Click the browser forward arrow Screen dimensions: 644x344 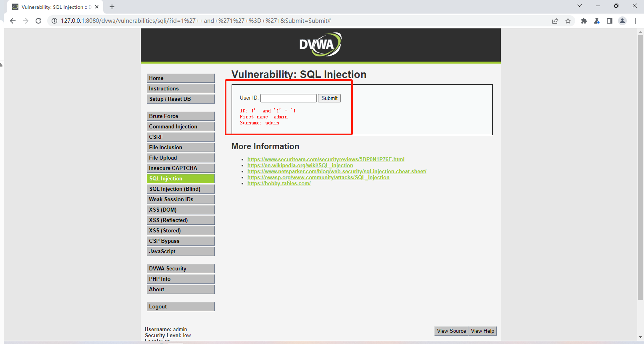[26, 21]
